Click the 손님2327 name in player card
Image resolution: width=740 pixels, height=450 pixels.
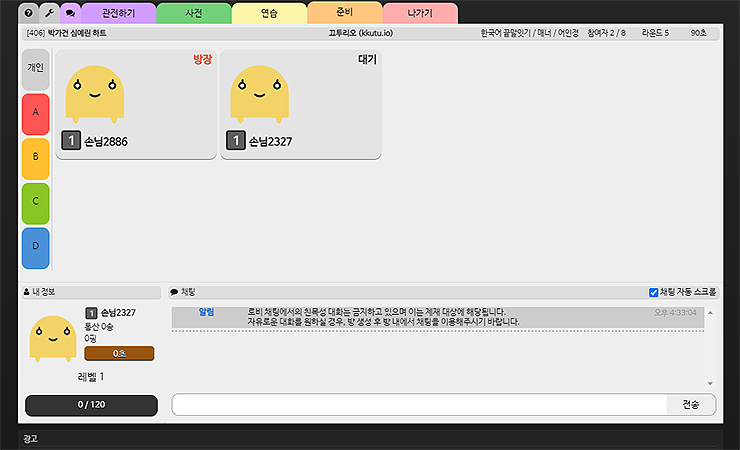(x=270, y=142)
